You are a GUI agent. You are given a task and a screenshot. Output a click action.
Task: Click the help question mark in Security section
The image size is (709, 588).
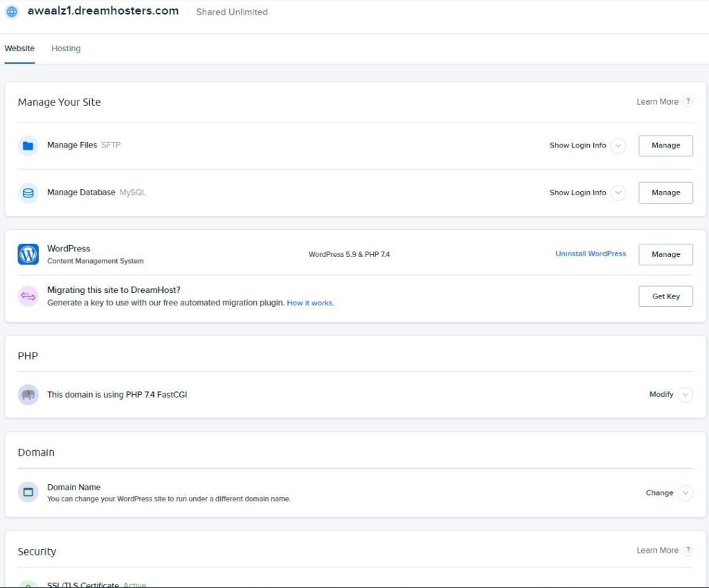click(x=688, y=551)
